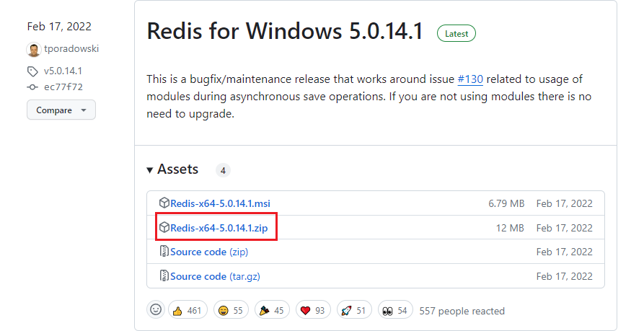Toggle the laugh reaction with 55
This screenshot has height=331, width=644.
[x=231, y=311]
